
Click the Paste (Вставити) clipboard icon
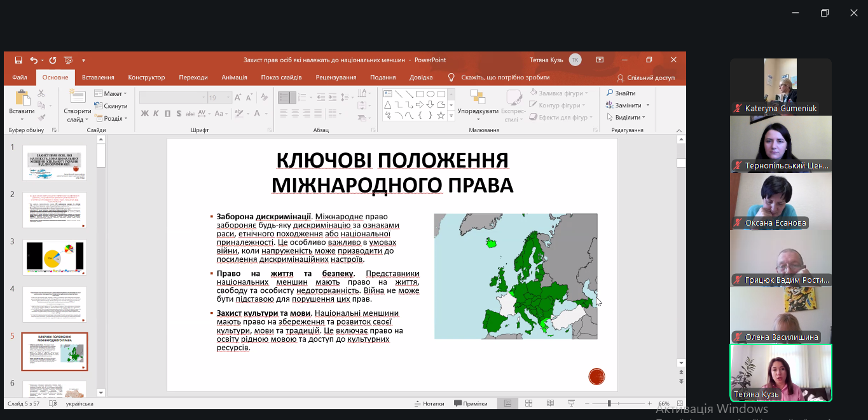click(x=22, y=99)
